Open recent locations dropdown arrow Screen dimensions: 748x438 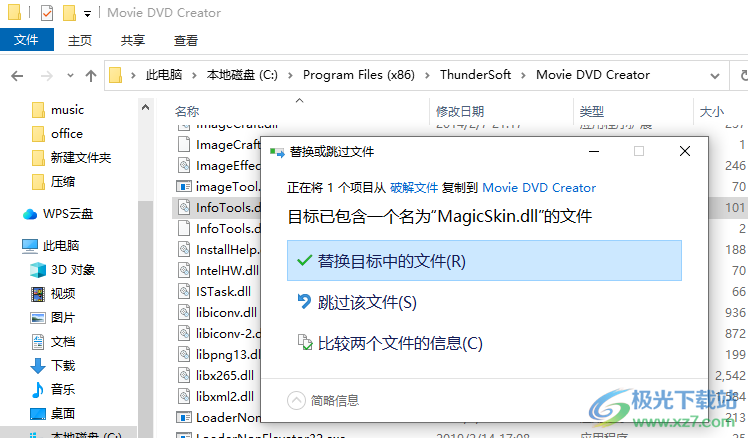[x=71, y=75]
